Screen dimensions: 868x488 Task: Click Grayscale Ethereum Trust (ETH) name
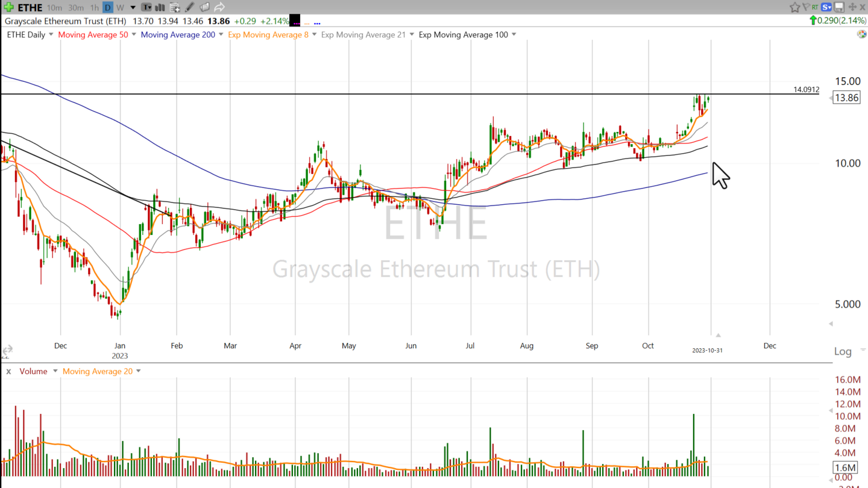click(x=65, y=21)
